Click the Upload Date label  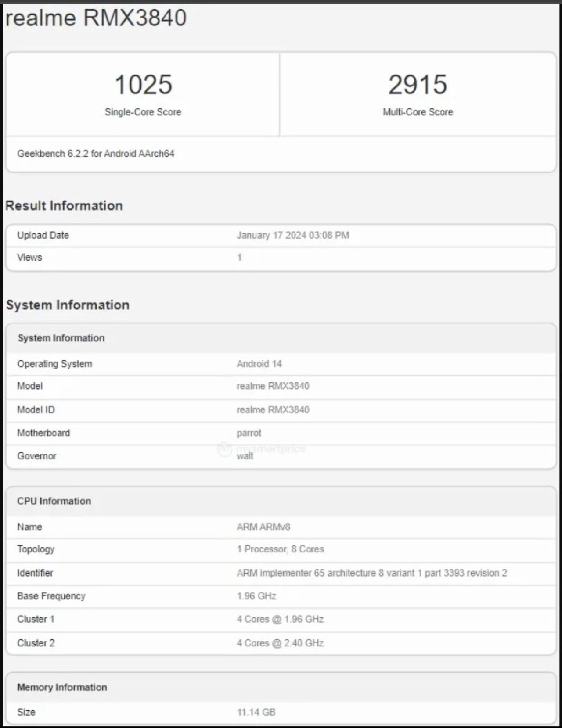(x=43, y=235)
